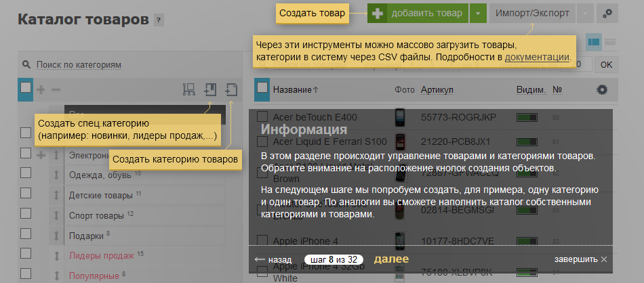Grab the sort handle beside Лидеры продаж
The width and height of the screenshot is (644, 283).
(x=57, y=255)
